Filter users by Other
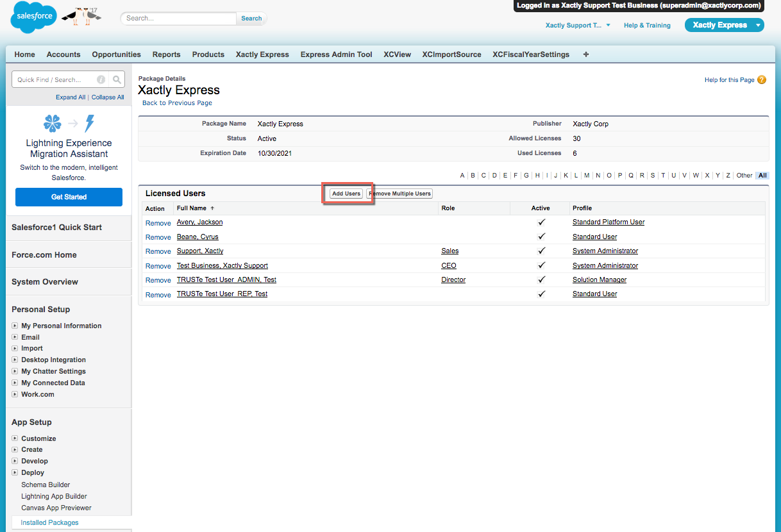The width and height of the screenshot is (781, 532). pos(744,175)
